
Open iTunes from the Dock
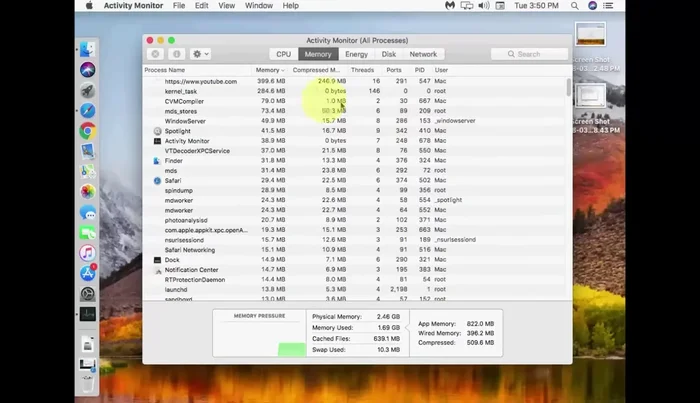pos(88,252)
